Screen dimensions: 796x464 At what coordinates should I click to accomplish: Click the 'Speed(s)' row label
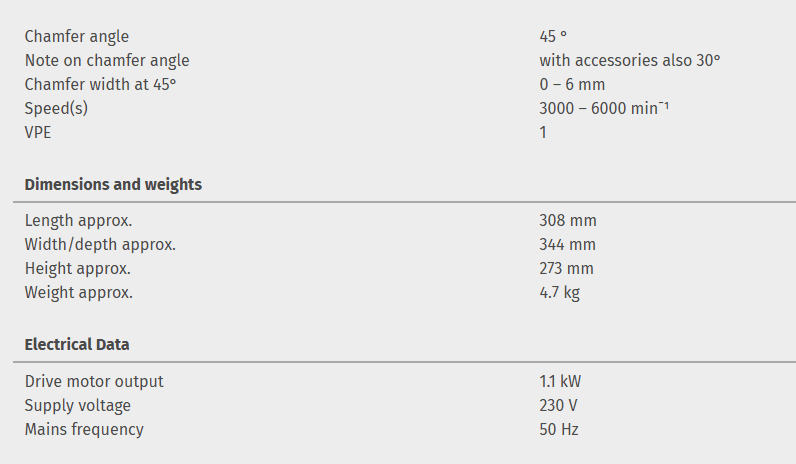(56, 109)
